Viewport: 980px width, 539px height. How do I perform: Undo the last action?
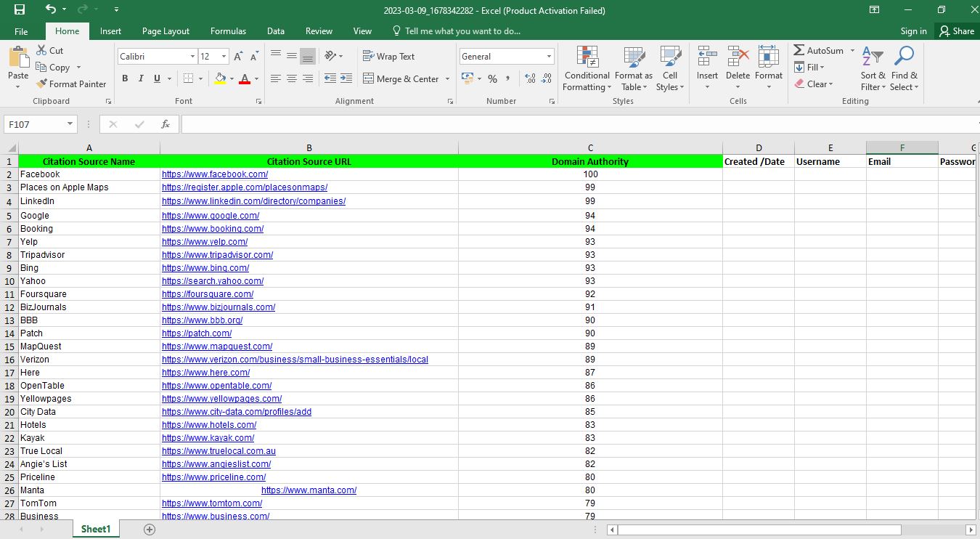click(50, 10)
